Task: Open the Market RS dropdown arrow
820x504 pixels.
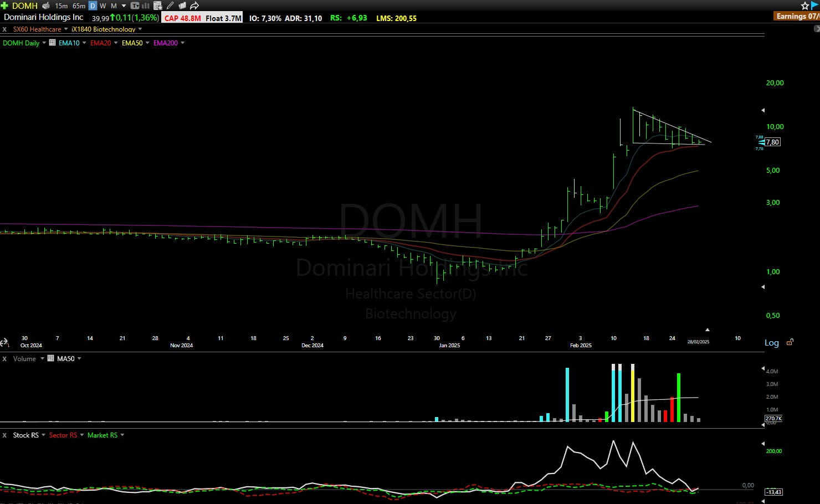Action: [x=122, y=435]
